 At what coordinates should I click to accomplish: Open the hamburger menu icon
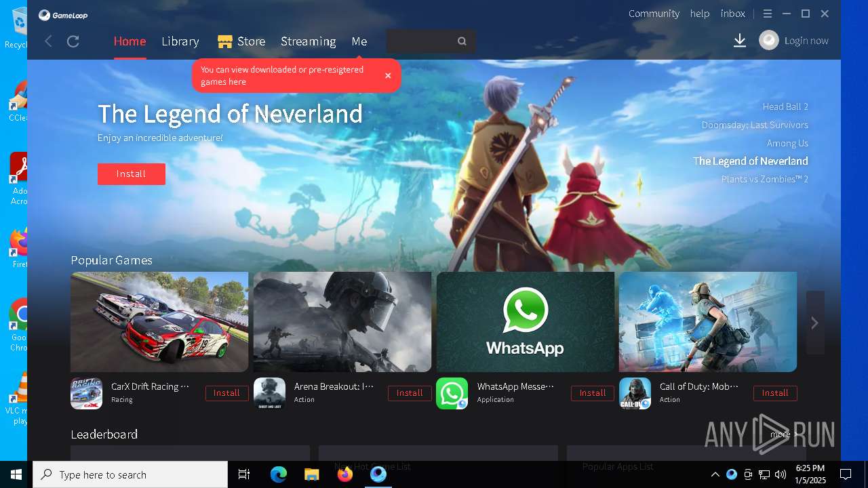tap(768, 14)
